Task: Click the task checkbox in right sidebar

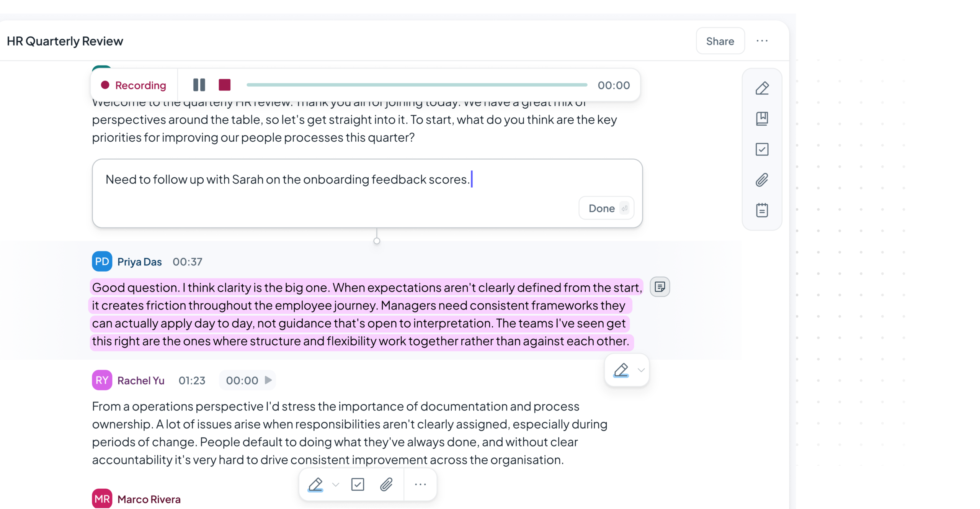Action: coord(762,149)
